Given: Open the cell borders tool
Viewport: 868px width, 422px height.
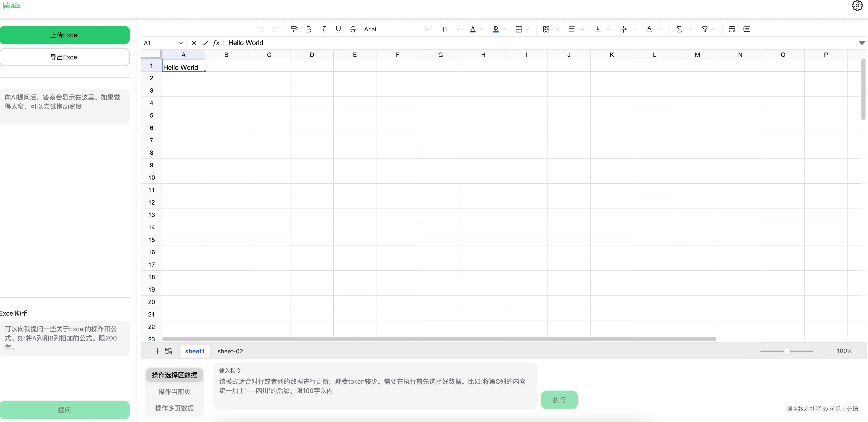Looking at the screenshot, I should (x=519, y=29).
